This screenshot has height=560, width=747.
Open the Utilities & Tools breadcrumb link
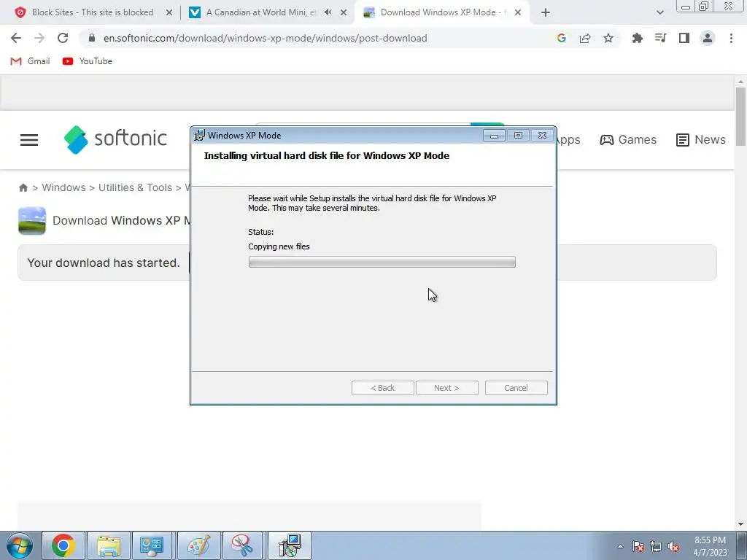click(135, 187)
